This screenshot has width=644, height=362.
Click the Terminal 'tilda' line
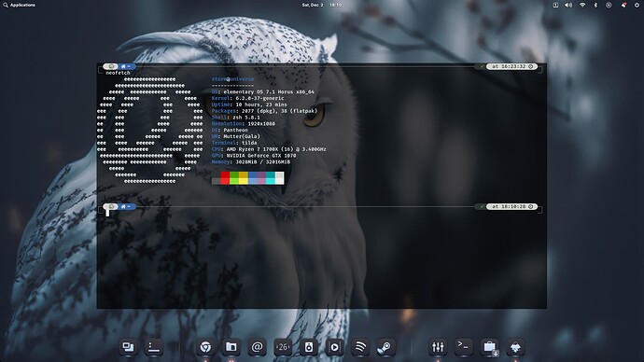[234, 143]
